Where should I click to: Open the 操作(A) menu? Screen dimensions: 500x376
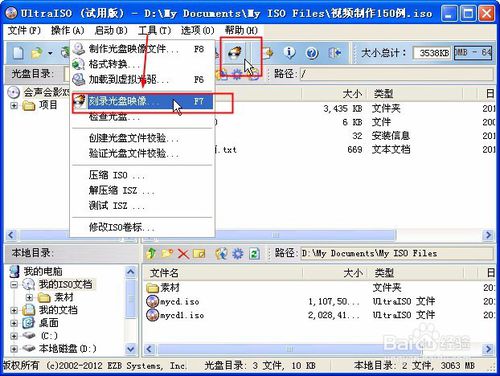(68, 31)
